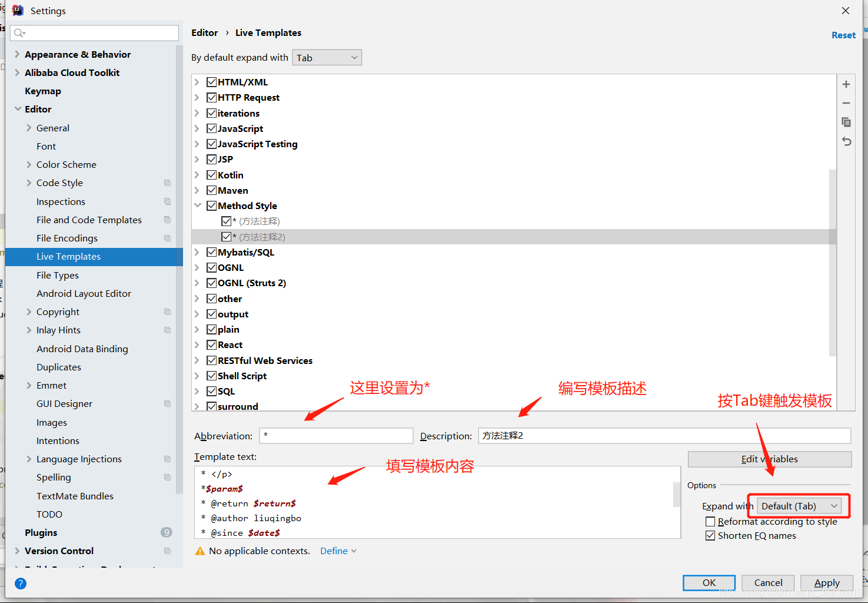Apply the settings changes
Viewport: 868px width, 603px height.
tap(827, 583)
